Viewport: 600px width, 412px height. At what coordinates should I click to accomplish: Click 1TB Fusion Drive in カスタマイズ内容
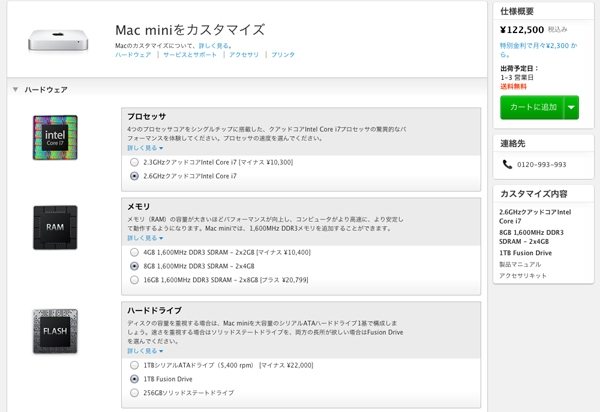point(525,253)
